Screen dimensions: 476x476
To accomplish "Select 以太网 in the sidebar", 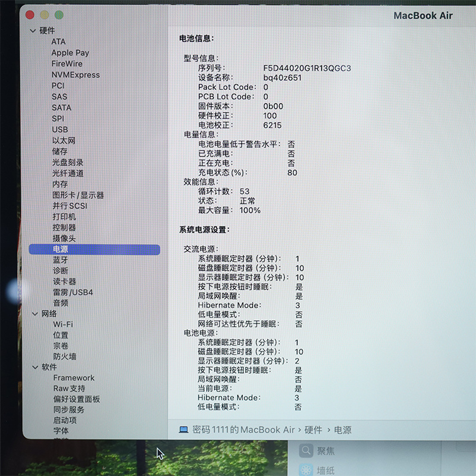I will coord(64,140).
